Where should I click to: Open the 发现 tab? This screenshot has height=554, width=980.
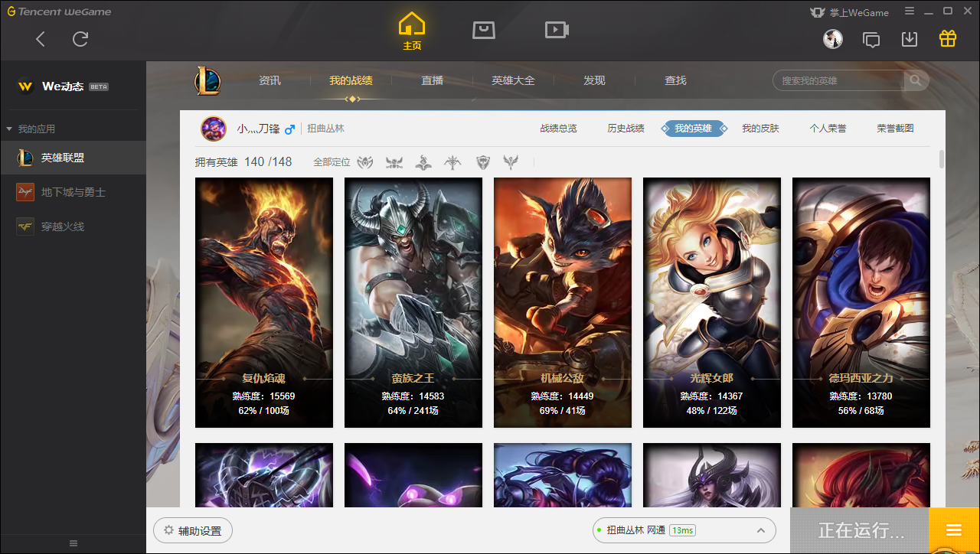(x=594, y=80)
